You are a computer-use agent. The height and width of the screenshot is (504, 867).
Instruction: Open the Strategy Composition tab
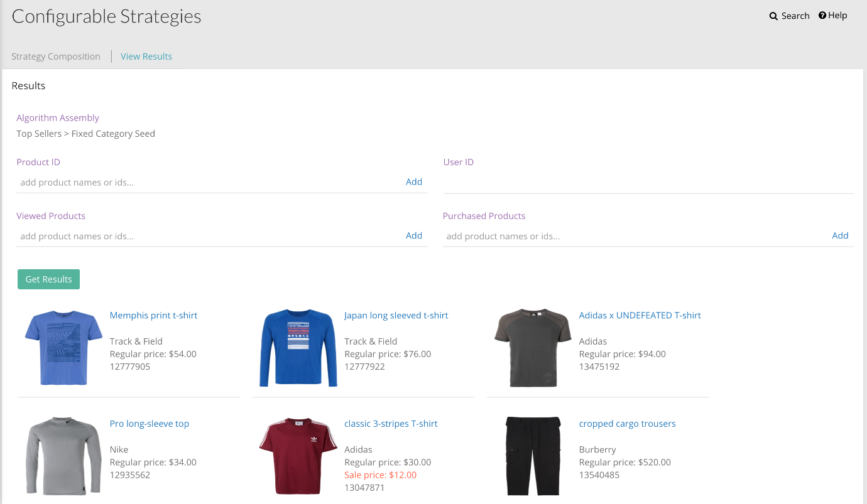[x=56, y=56]
